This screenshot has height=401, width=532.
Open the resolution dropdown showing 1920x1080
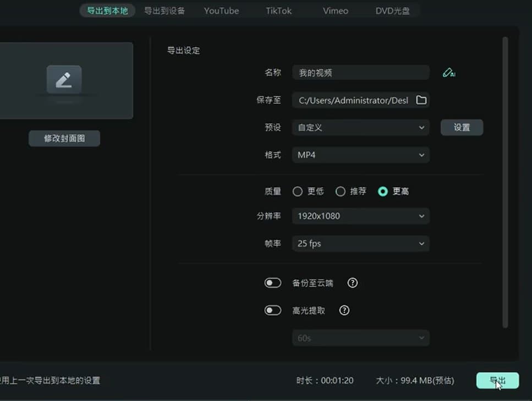pos(360,216)
